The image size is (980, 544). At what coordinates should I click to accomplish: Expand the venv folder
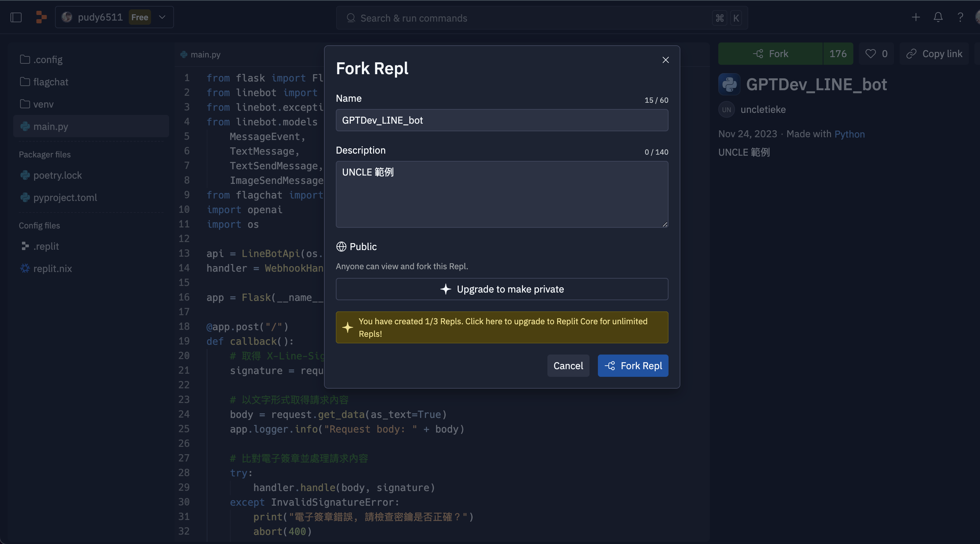(43, 104)
